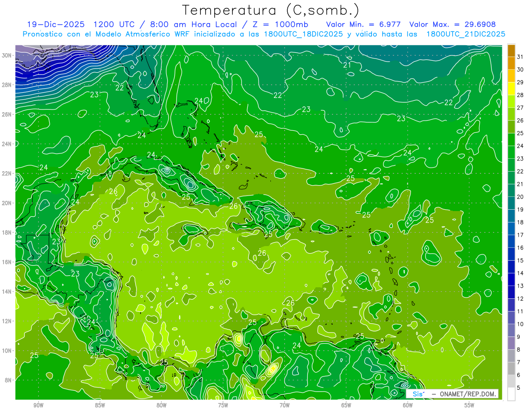532x411 pixels.
Task: Click the latitude axis label "28N"
Action: click(x=8, y=85)
